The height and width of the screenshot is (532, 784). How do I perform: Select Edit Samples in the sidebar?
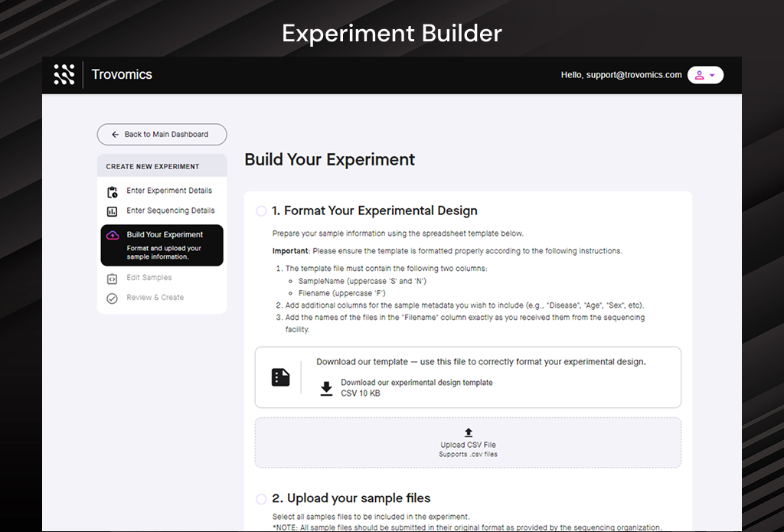(x=149, y=277)
